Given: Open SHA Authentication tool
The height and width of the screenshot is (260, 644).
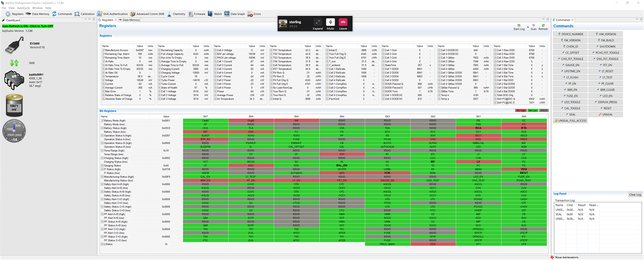Looking at the screenshot, I should click(x=112, y=14).
